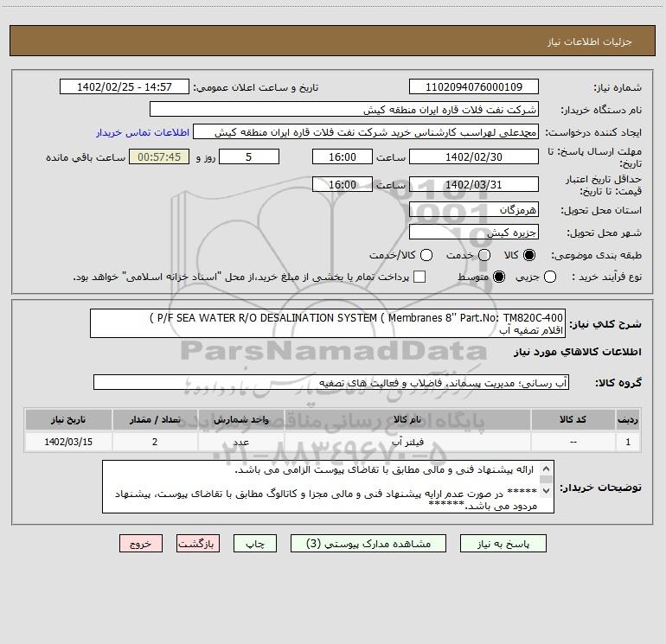Click delivery province هرمزگان field
The image size is (666, 644).
point(474,210)
